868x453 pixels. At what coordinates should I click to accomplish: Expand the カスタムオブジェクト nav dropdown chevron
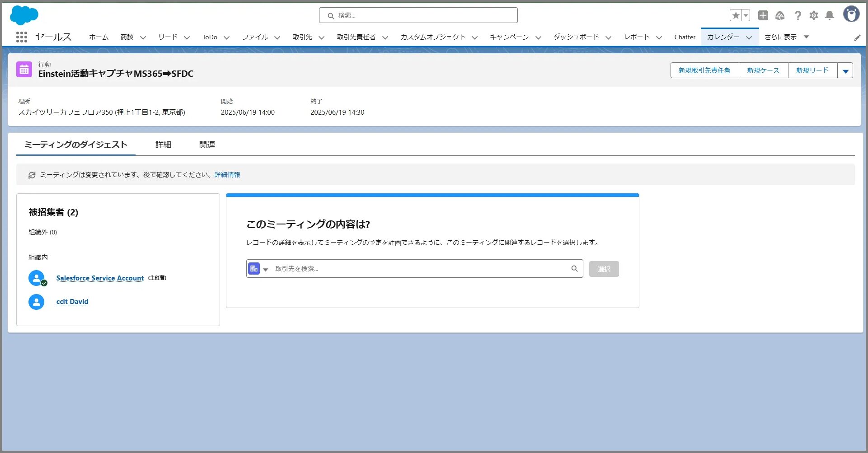(474, 37)
